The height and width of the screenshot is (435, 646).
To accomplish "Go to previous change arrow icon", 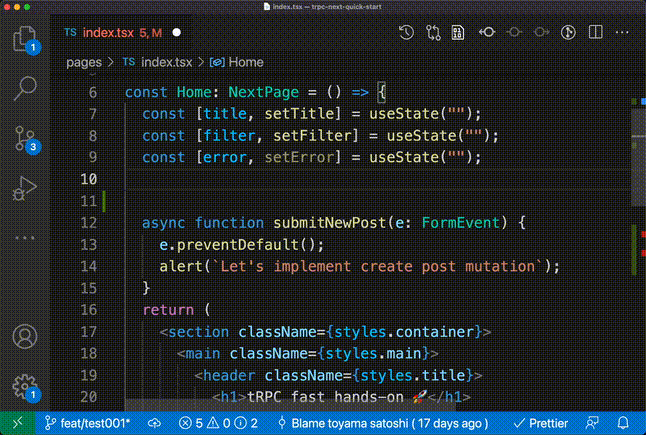I will (x=487, y=32).
